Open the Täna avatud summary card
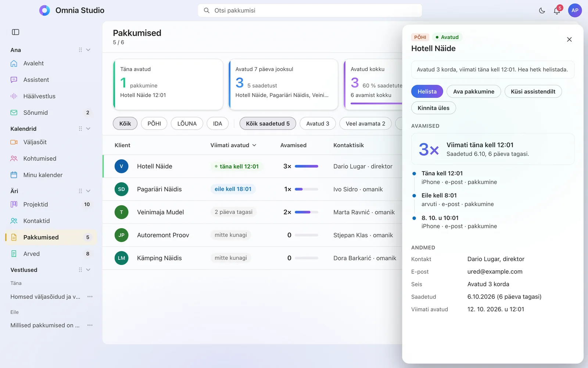Screen dimensions: 588x368 168,84
